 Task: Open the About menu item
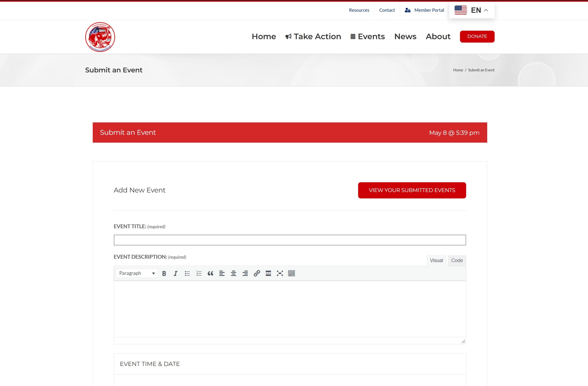pos(438,37)
